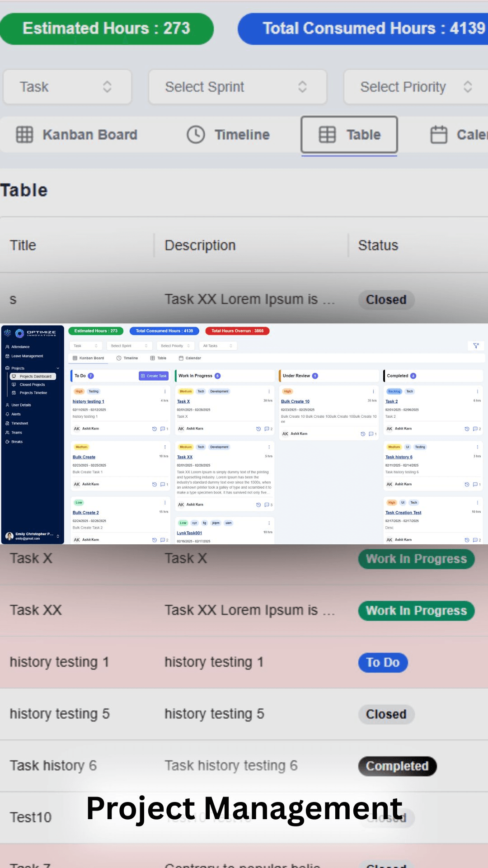Click comment icon on Task Creation Test card
Image resolution: width=488 pixels, height=868 pixels.
(x=475, y=540)
